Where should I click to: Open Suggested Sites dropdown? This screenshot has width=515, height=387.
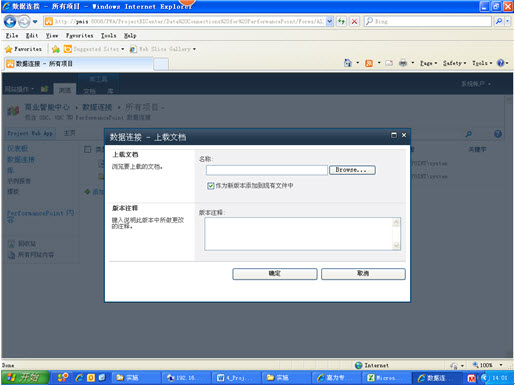pyautogui.click(x=94, y=49)
